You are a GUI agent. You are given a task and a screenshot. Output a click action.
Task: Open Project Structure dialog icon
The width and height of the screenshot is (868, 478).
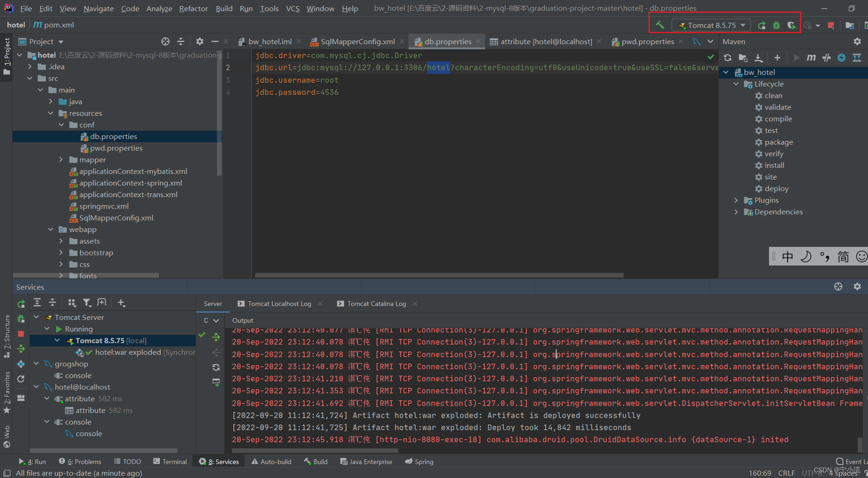(850, 26)
